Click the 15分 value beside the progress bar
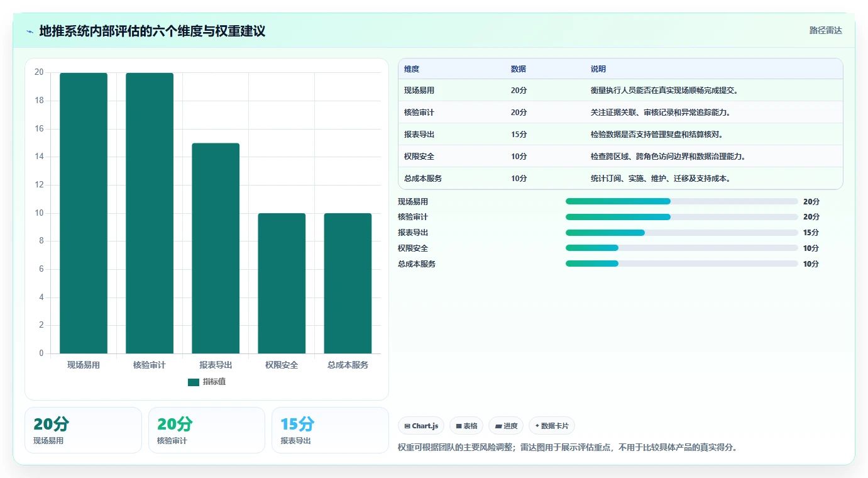Screen dimensions: 868x478 811,233
